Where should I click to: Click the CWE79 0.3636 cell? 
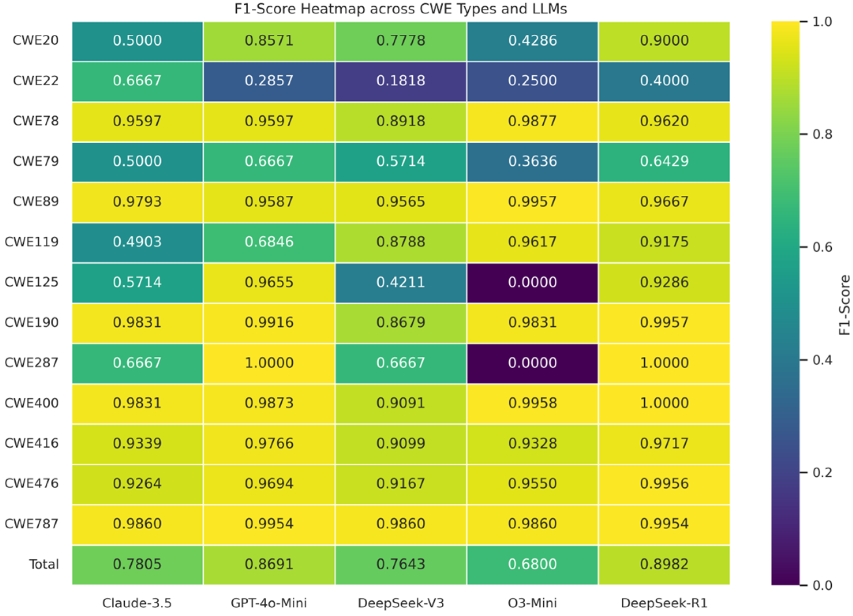pos(532,161)
